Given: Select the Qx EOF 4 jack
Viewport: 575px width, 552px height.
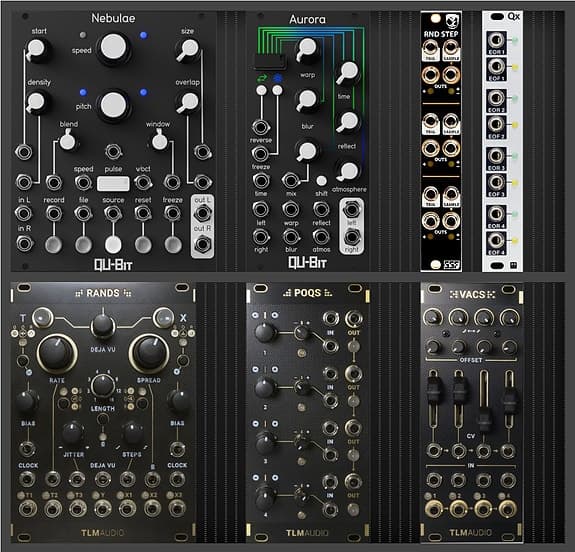Looking at the screenshot, I should pyautogui.click(x=496, y=241).
